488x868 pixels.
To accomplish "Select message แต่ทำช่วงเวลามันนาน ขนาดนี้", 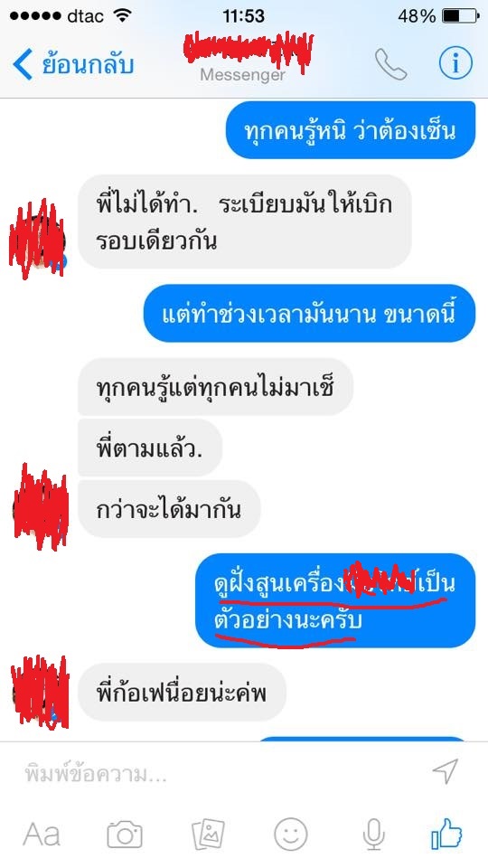I will pyautogui.click(x=310, y=314).
